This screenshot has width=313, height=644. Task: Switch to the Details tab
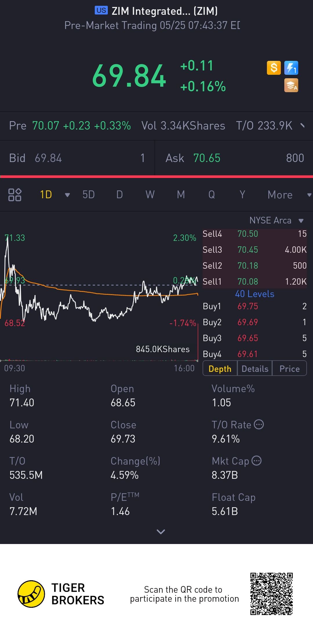tap(255, 369)
